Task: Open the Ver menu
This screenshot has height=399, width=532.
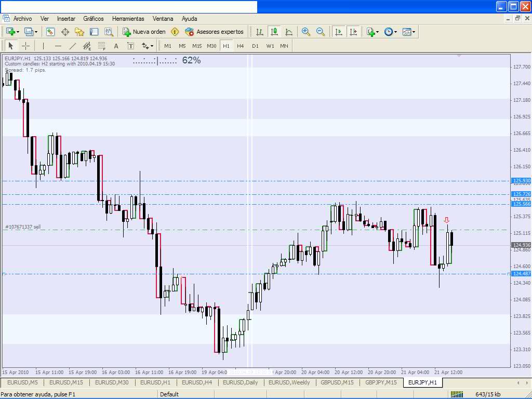Action: click(45, 19)
